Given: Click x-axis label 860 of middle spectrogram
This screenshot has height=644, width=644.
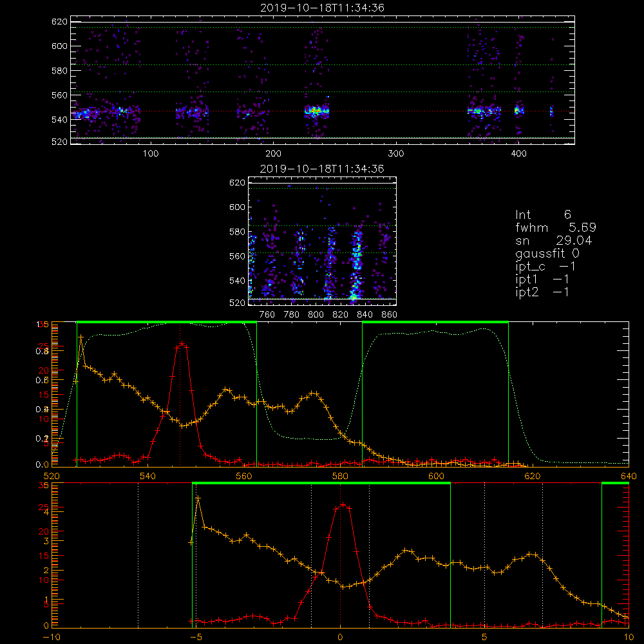Looking at the screenshot, I should (389, 315).
